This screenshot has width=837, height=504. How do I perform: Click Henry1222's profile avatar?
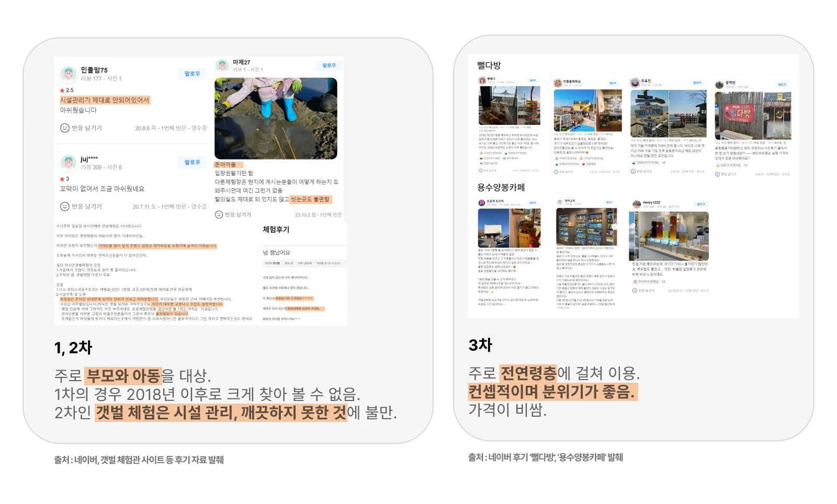coord(637,204)
